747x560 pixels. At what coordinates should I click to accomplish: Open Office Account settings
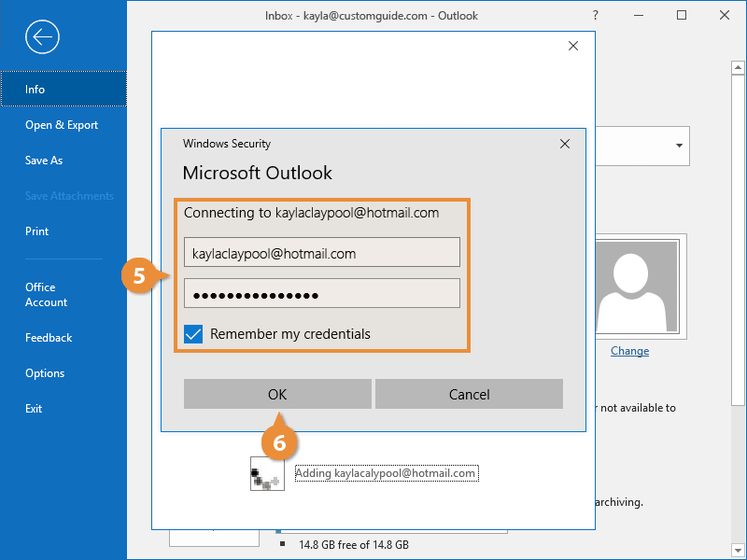46,295
